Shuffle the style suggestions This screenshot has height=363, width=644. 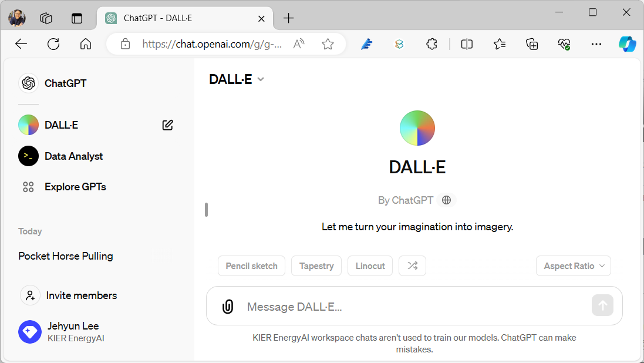pyautogui.click(x=412, y=266)
